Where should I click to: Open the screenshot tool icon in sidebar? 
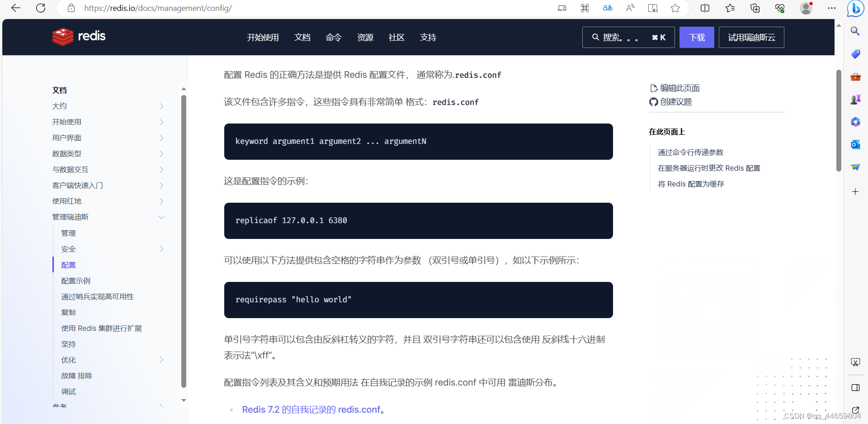pyautogui.click(x=855, y=362)
